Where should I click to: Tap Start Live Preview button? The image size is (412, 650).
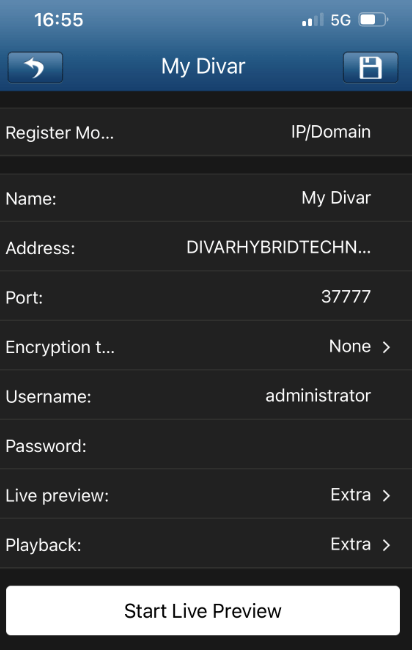coord(203,611)
